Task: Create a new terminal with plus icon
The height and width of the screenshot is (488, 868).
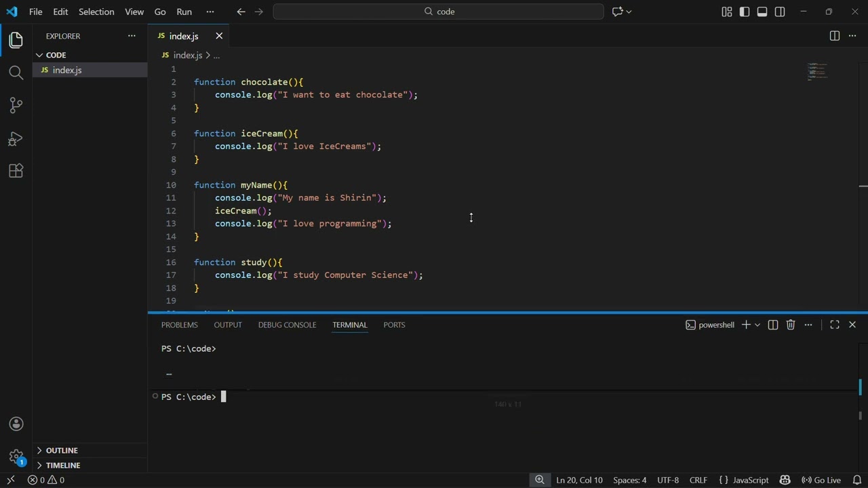Action: point(746,325)
